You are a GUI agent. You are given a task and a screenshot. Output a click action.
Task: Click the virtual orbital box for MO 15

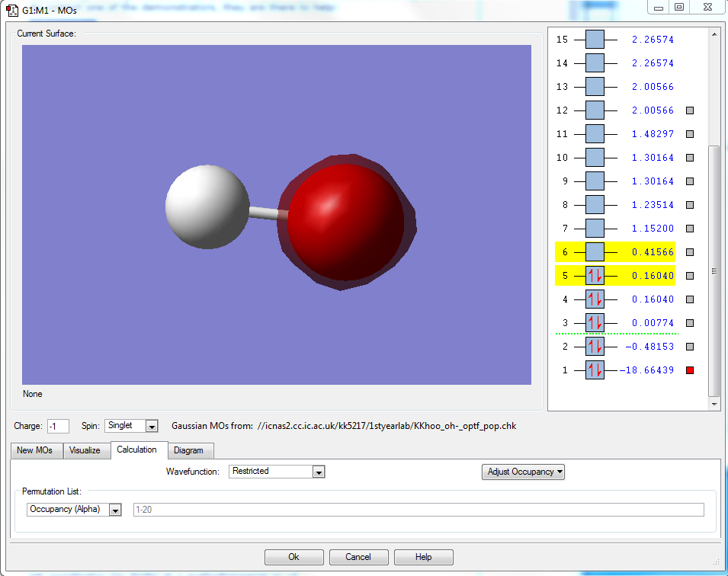[x=595, y=40]
